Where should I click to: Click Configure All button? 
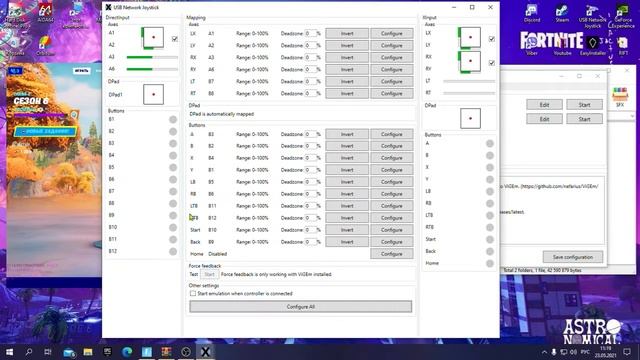pyautogui.click(x=300, y=307)
